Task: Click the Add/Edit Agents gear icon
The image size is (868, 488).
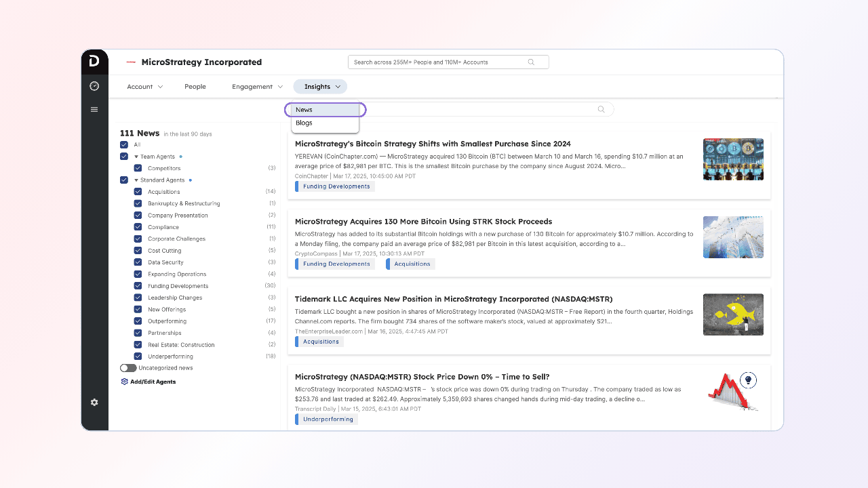Action: coord(124,382)
